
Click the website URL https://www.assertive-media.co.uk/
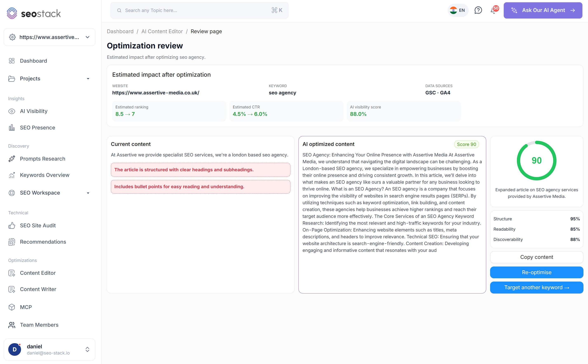155,93
